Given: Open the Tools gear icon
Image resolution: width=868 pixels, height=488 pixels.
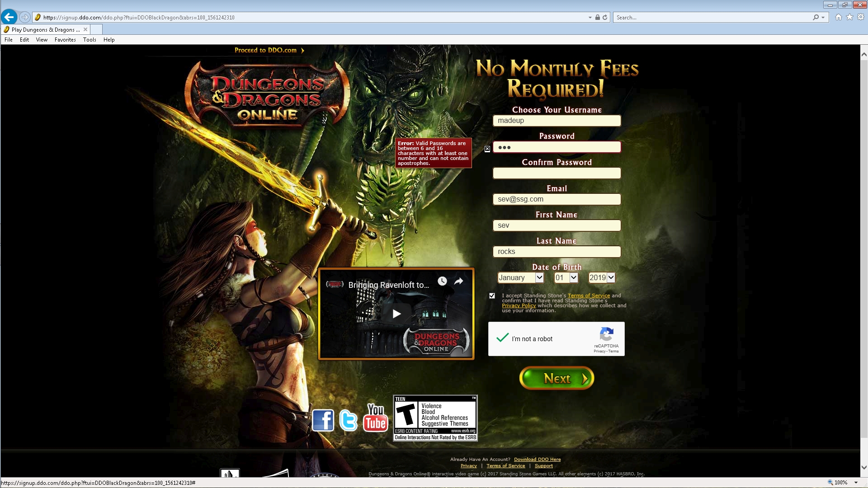Looking at the screenshot, I should pos(861,17).
